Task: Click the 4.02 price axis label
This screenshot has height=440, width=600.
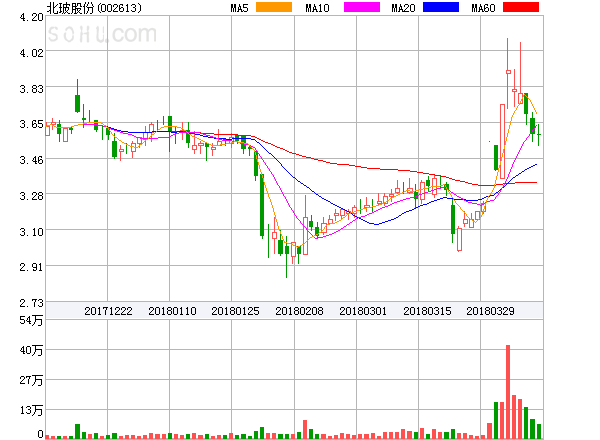Action: [31, 53]
